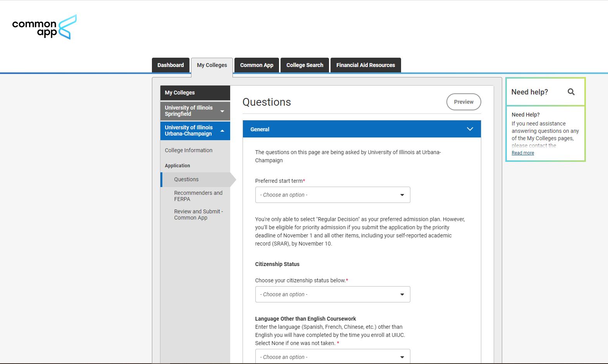Open the Need help search magnifier icon
Viewport: 608px width, 364px height.
[x=571, y=92]
